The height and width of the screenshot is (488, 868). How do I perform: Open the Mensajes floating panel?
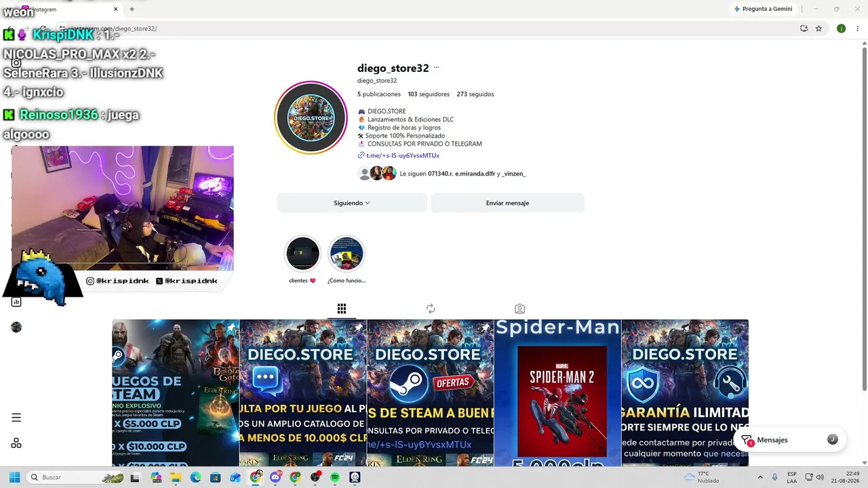click(789, 440)
